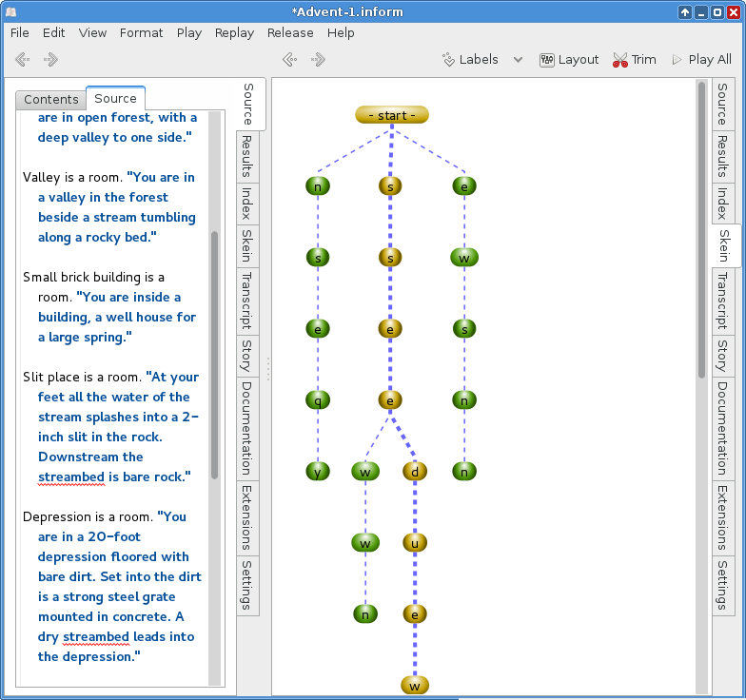Go back in left pane history
This screenshot has width=746, height=700.
(x=23, y=59)
